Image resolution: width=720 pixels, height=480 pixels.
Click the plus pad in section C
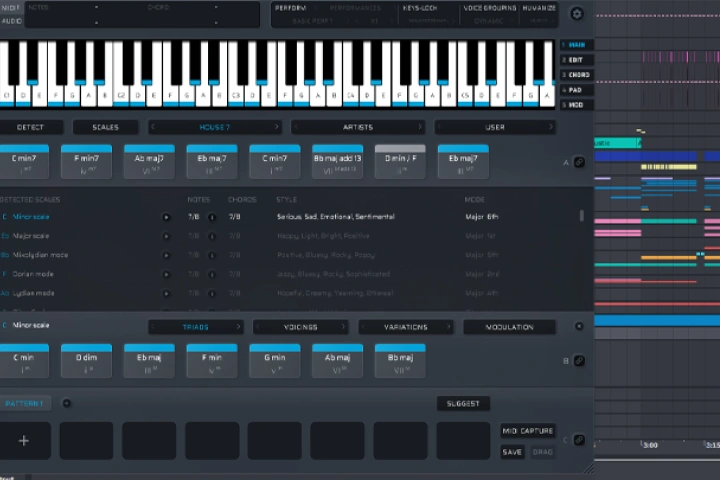(24, 441)
